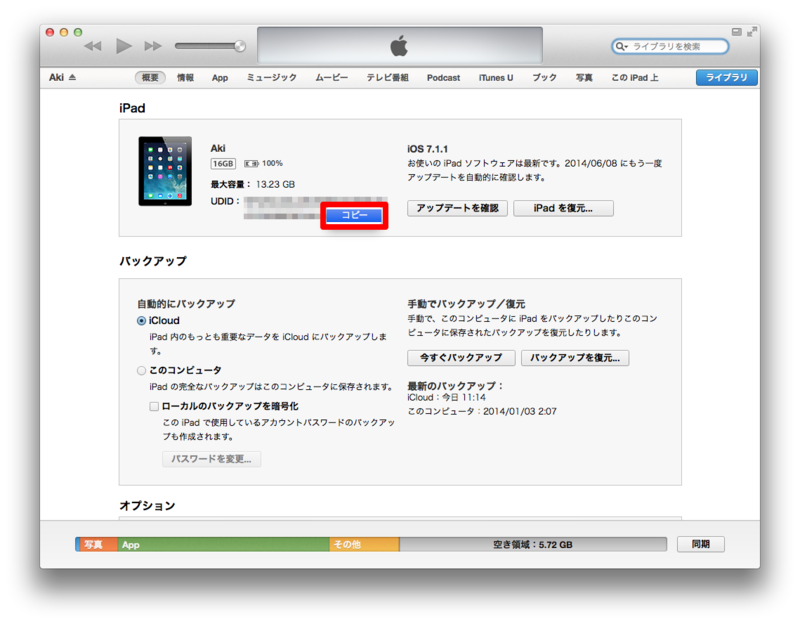Open the ミュージック tab

click(x=271, y=78)
